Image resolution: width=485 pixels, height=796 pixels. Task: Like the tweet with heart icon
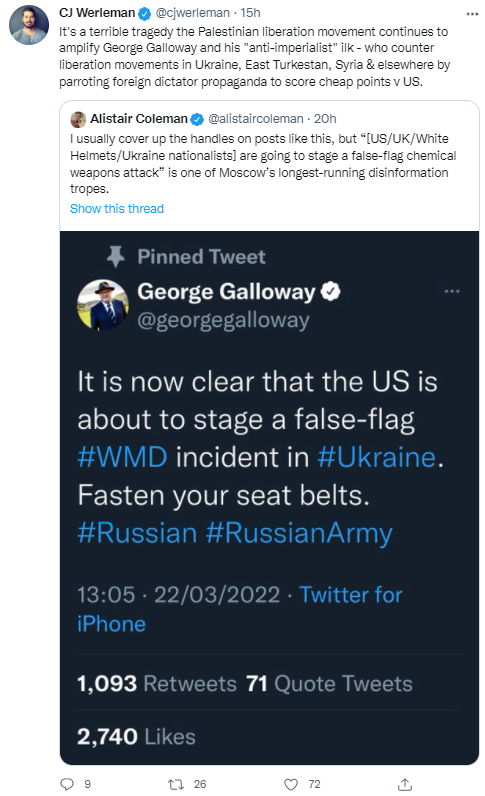pyautogui.click(x=291, y=784)
